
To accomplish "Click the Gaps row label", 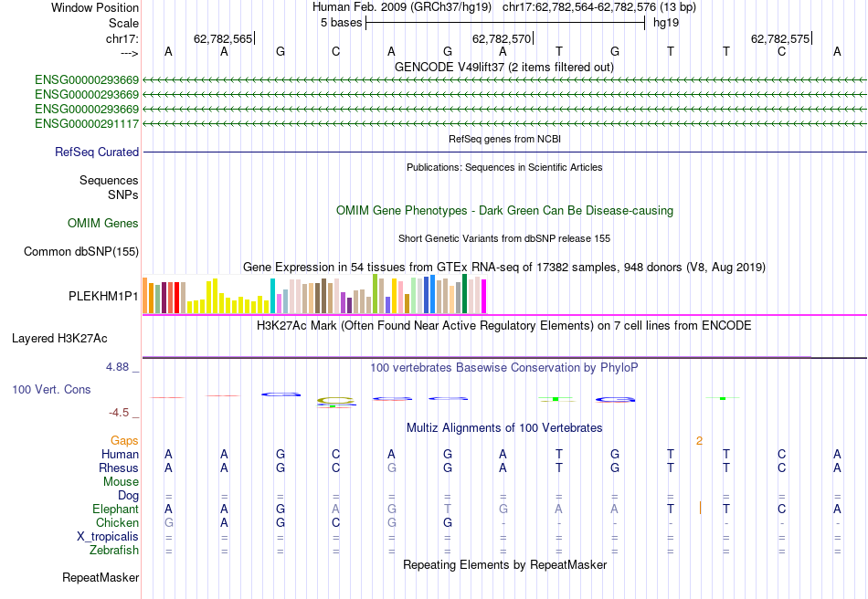I will tap(124, 440).
